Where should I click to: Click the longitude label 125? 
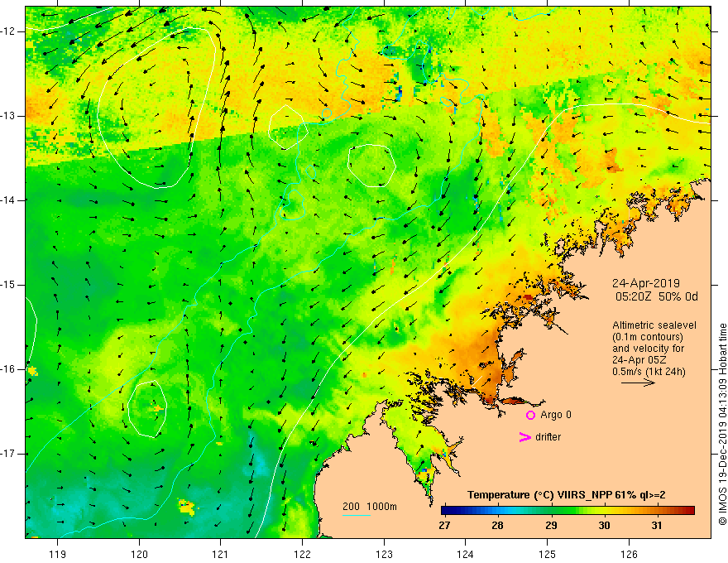[548, 554]
